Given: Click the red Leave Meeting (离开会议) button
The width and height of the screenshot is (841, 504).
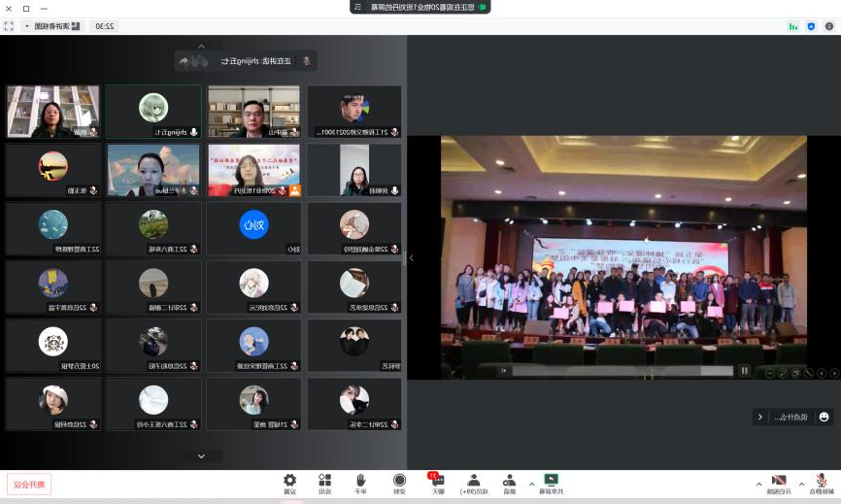Looking at the screenshot, I should point(29,485).
